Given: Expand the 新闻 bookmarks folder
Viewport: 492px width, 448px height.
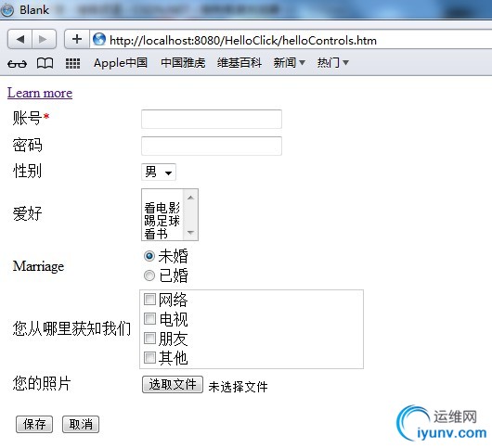Looking at the screenshot, I should pyautogui.click(x=289, y=63).
